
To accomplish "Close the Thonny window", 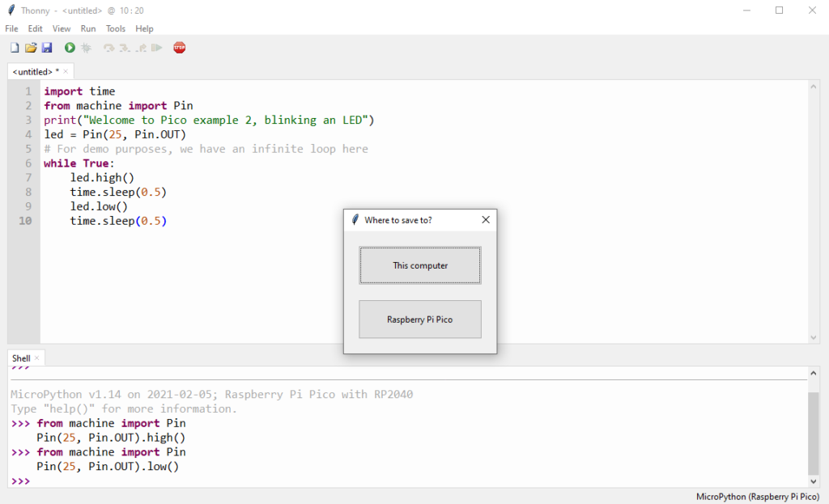I will coord(812,10).
